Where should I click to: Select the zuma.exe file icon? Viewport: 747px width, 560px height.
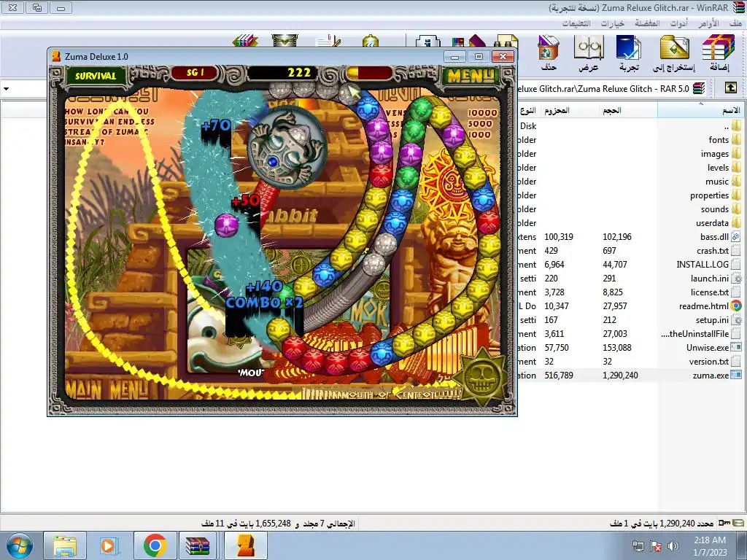[737, 376]
